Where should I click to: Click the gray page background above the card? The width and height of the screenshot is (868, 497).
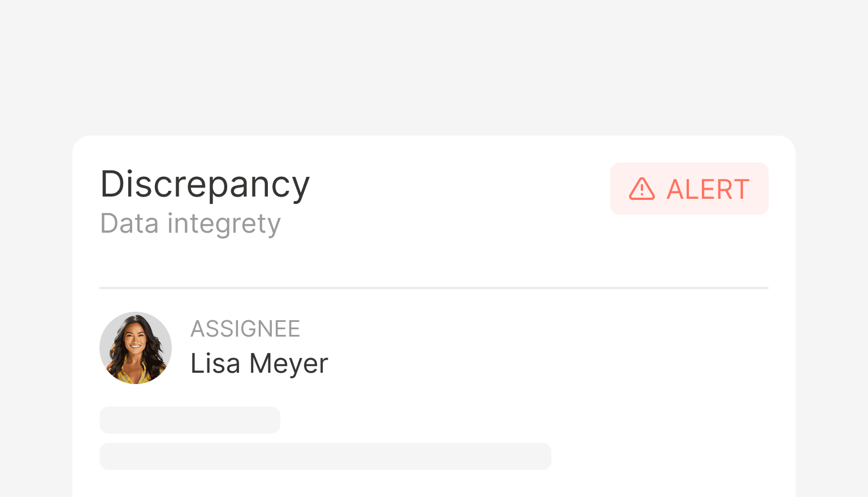(x=434, y=68)
